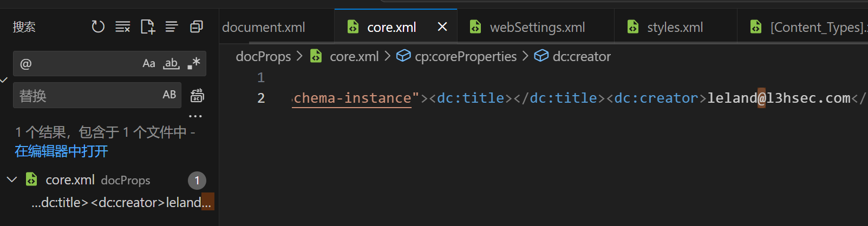Image resolution: width=868 pixels, height=226 pixels.
Task: Turn on Use Regular Expression
Action: point(194,64)
